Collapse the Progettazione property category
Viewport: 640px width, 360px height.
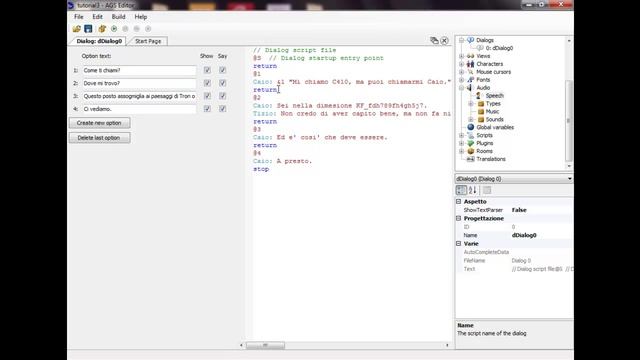(459, 218)
